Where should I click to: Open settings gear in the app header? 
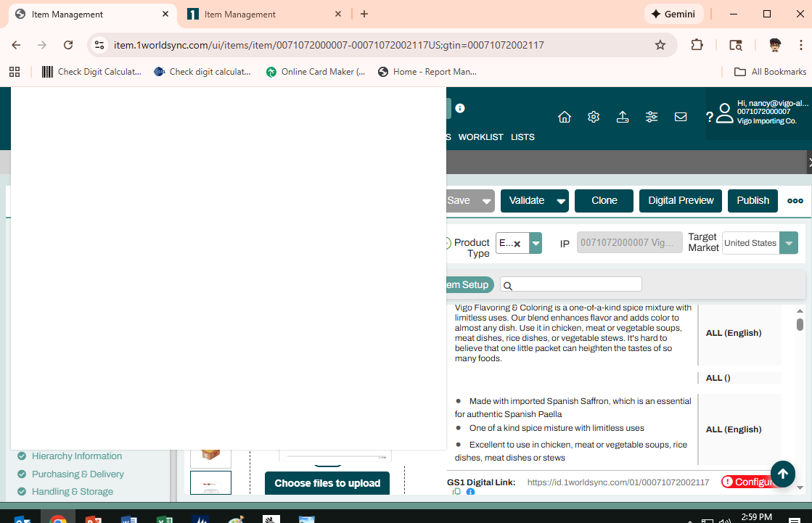pyautogui.click(x=594, y=117)
